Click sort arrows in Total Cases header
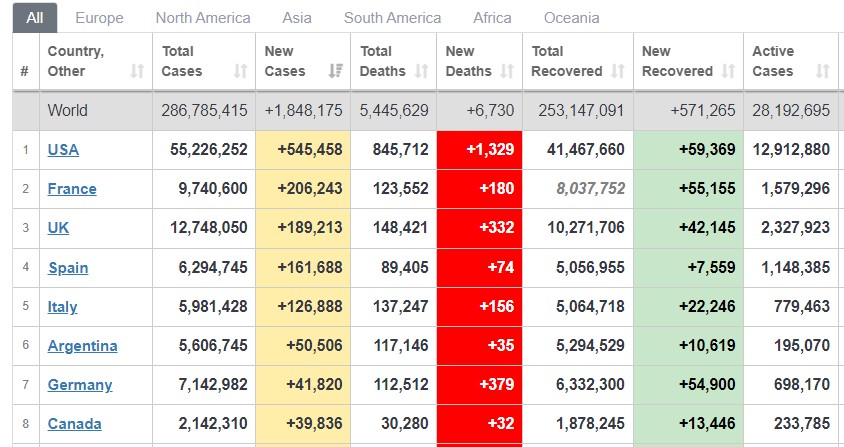Screen dimensions: 844x447 (240, 71)
